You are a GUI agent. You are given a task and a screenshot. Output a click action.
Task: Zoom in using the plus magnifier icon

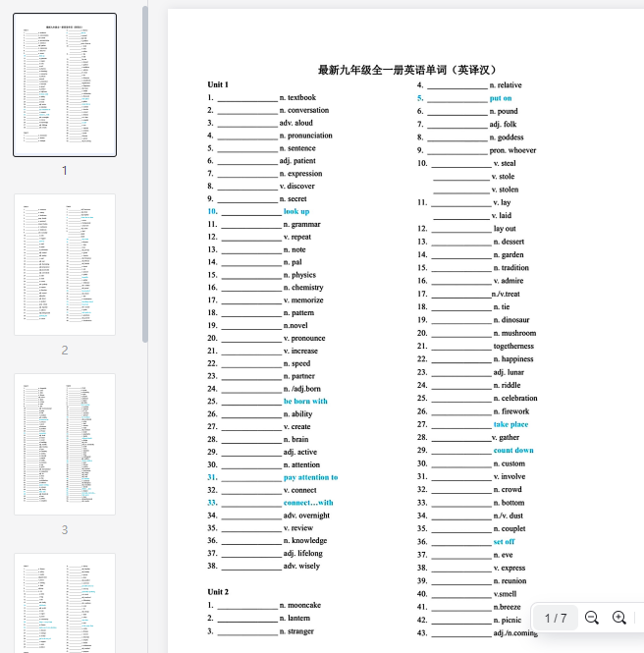click(x=619, y=618)
